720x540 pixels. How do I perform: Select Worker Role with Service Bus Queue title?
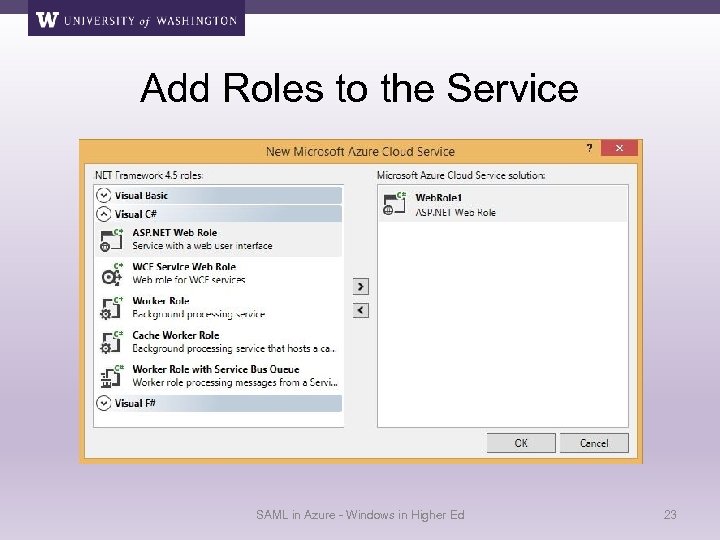click(216, 369)
